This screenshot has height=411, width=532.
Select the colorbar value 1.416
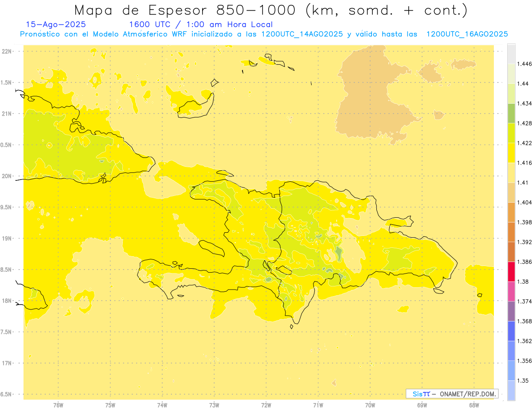(524, 163)
